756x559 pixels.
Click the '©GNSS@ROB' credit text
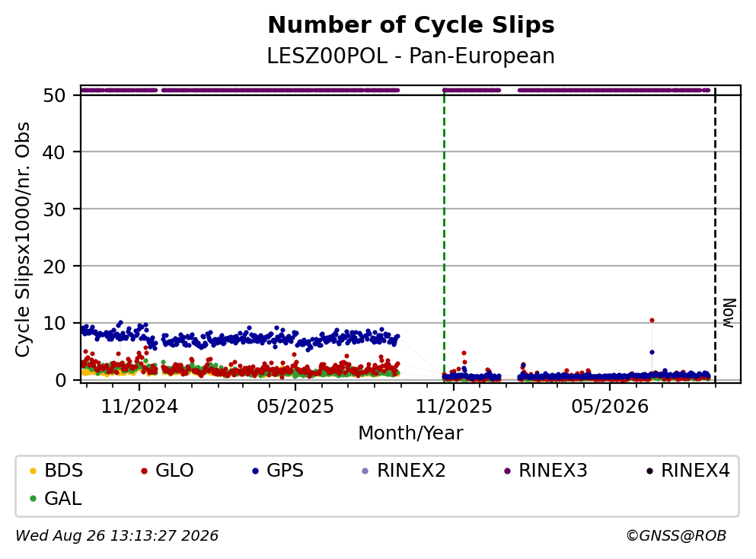point(676,536)
